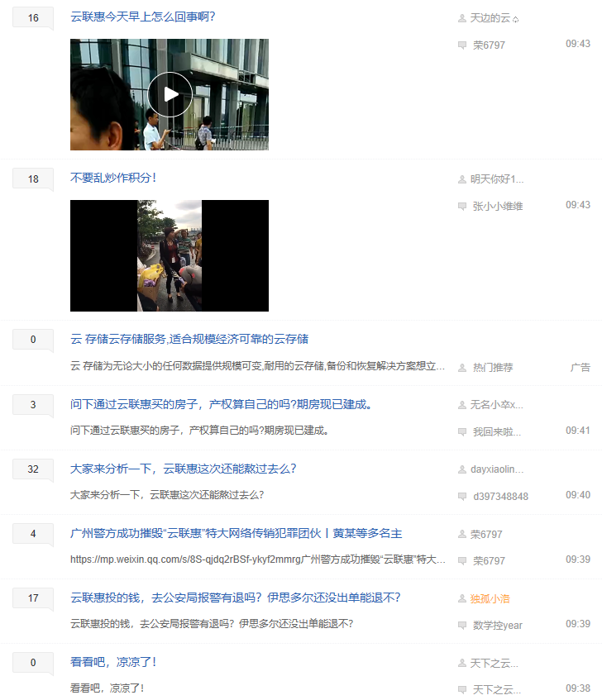Click last-reply bubble icon beside 张小小维维
This screenshot has height=700, width=602.
tap(462, 207)
